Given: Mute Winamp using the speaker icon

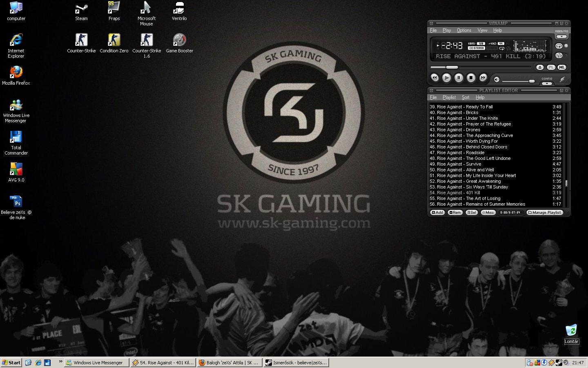Looking at the screenshot, I should (497, 79).
